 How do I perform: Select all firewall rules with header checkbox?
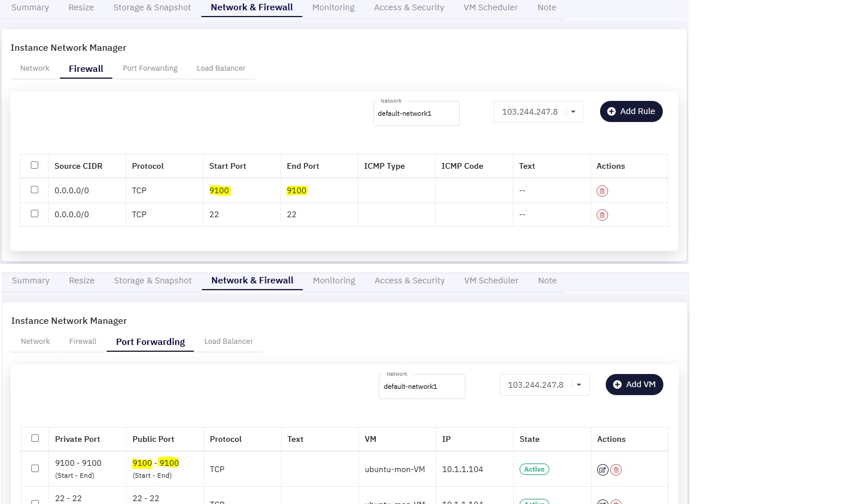tap(34, 165)
